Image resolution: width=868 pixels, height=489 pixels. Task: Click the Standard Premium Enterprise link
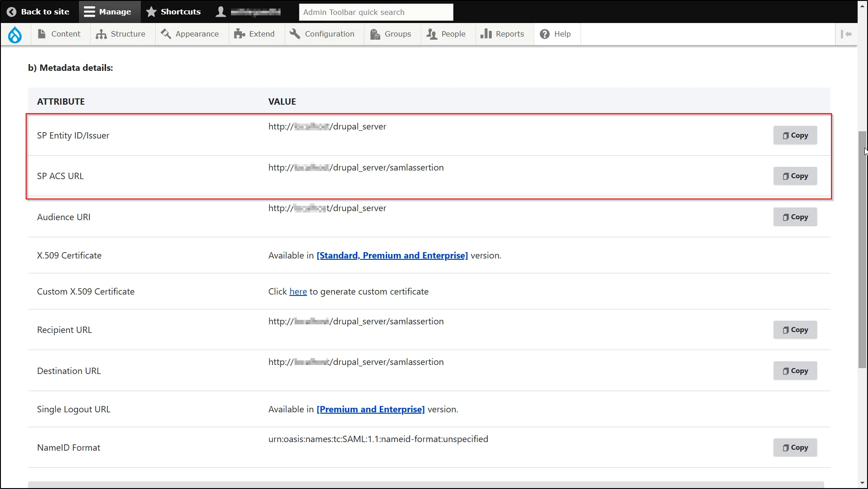coord(392,254)
